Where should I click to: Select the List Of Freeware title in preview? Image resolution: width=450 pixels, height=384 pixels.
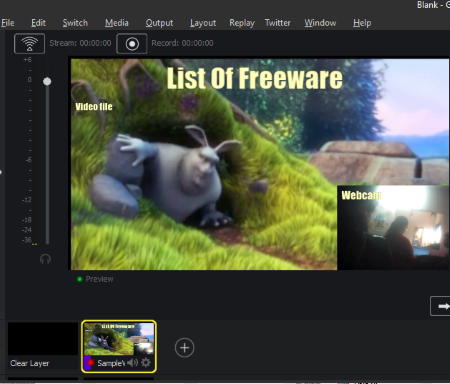(x=254, y=78)
